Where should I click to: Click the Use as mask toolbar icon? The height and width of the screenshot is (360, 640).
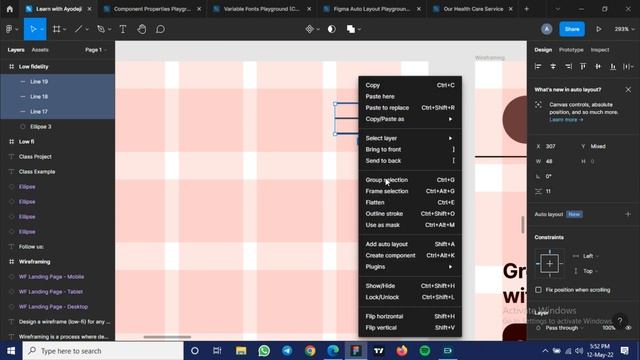tap(331, 29)
